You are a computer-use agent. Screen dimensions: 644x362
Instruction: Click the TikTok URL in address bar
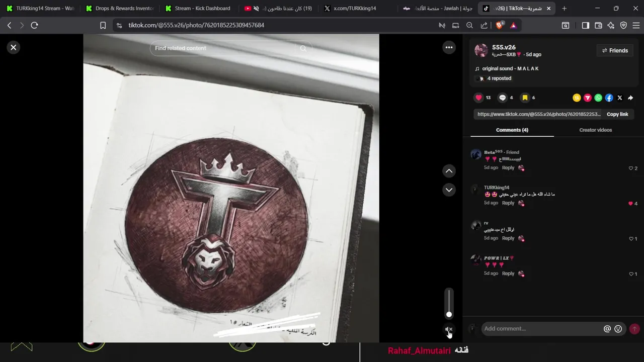[196, 25]
